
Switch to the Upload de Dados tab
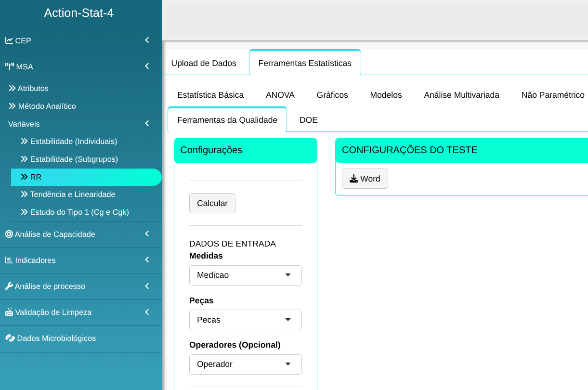(204, 63)
